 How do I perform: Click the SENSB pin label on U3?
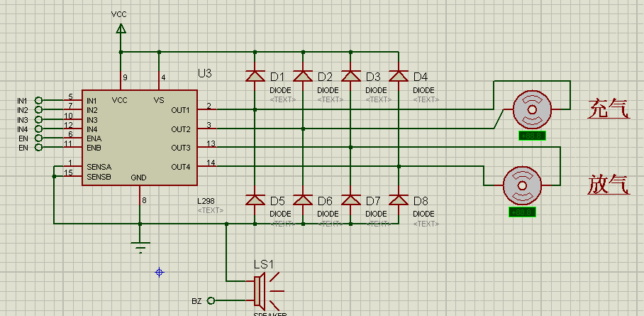[99, 177]
